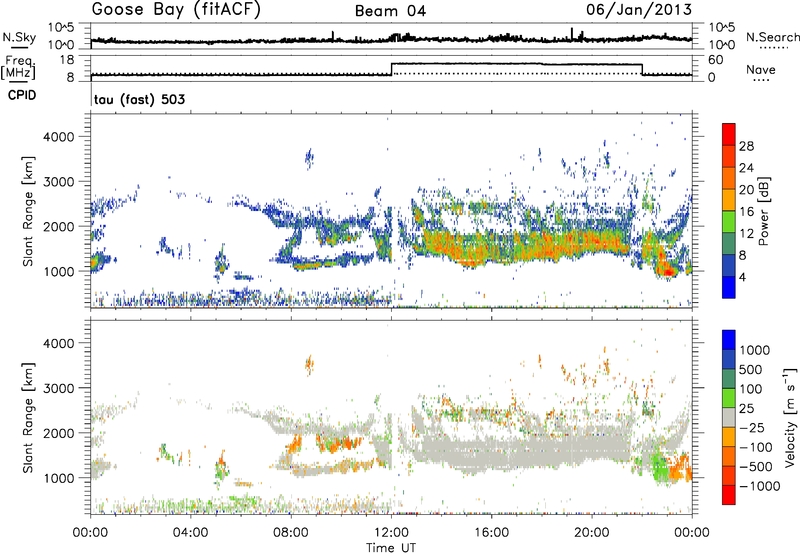Click the '18' tick on the frequency axis

(x=68, y=60)
